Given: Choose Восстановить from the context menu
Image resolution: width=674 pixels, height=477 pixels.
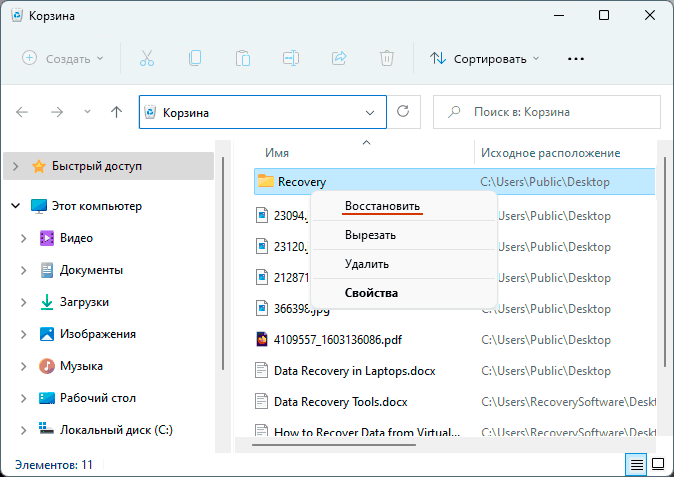Looking at the screenshot, I should click(382, 206).
